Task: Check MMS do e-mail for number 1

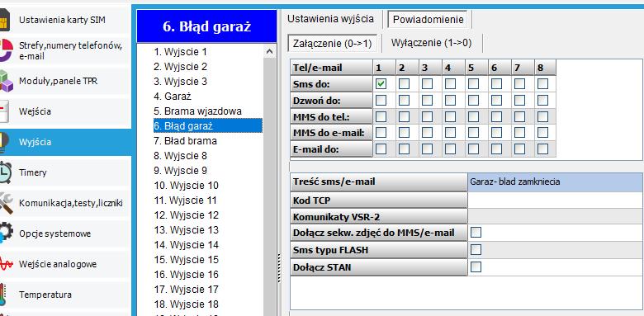Action: point(381,133)
